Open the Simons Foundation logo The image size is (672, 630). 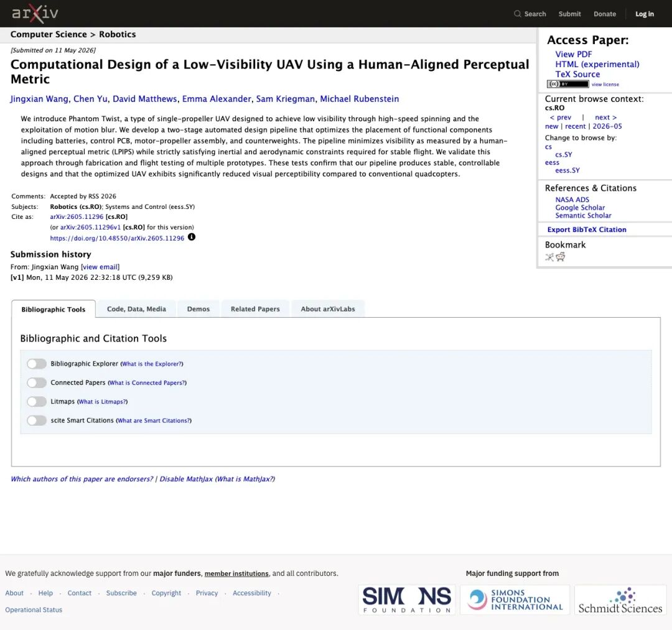click(407, 600)
